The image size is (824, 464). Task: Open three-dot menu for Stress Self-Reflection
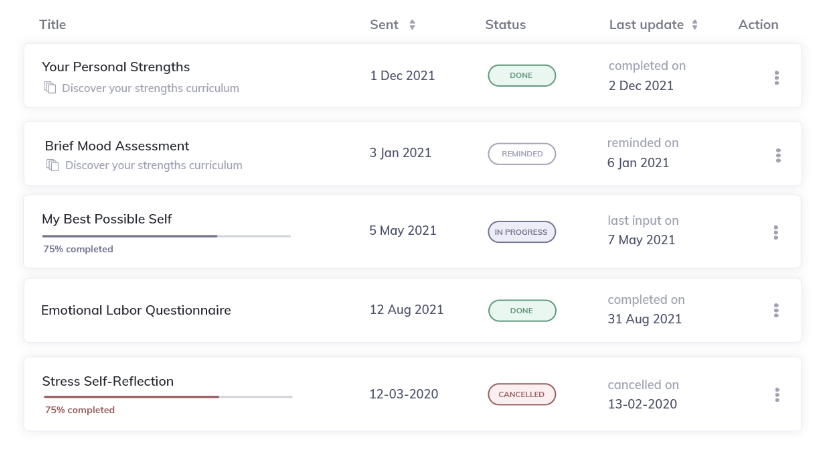[777, 395]
